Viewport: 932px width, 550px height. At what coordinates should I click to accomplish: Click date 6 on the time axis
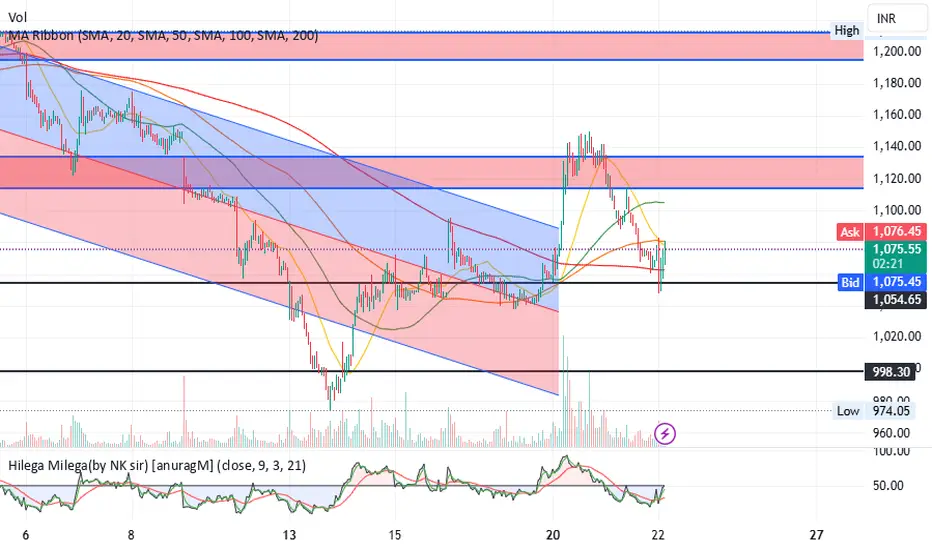[x=26, y=535]
